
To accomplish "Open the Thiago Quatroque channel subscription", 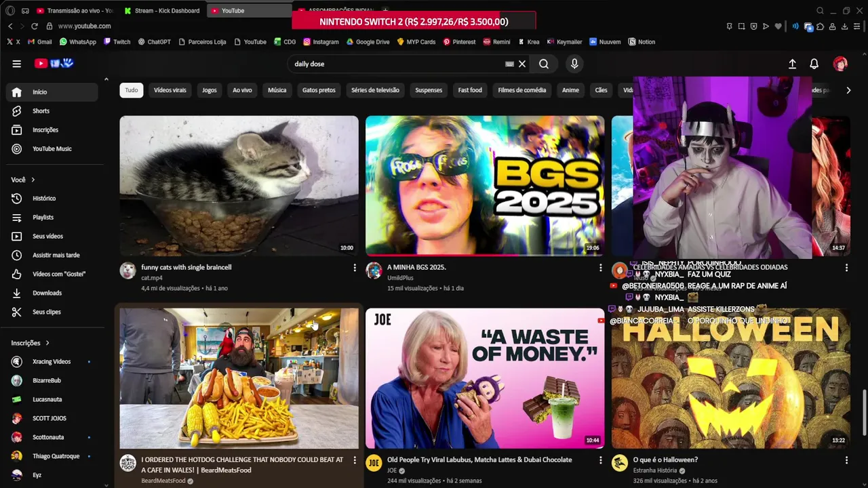I will pos(52,456).
